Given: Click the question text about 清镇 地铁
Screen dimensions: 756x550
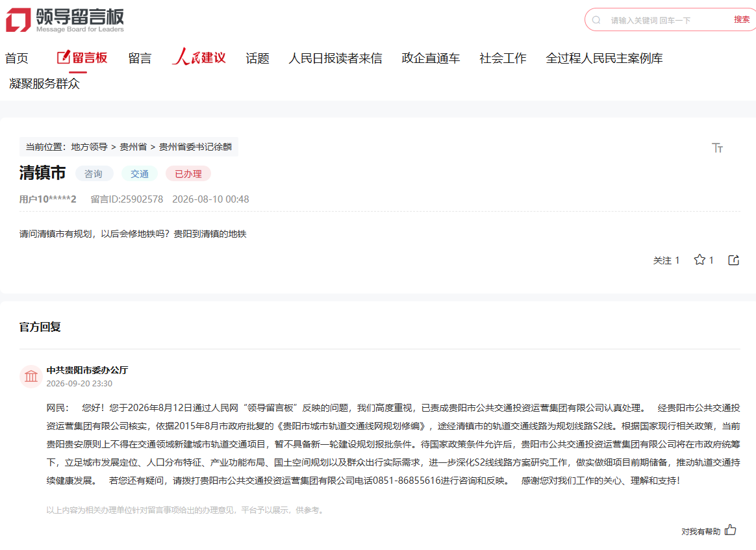Looking at the screenshot, I should [x=133, y=234].
